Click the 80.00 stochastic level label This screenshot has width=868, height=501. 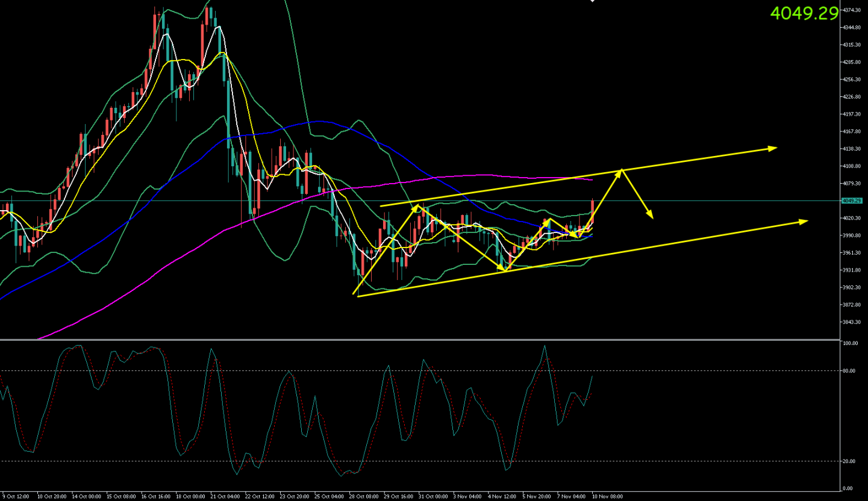point(850,371)
